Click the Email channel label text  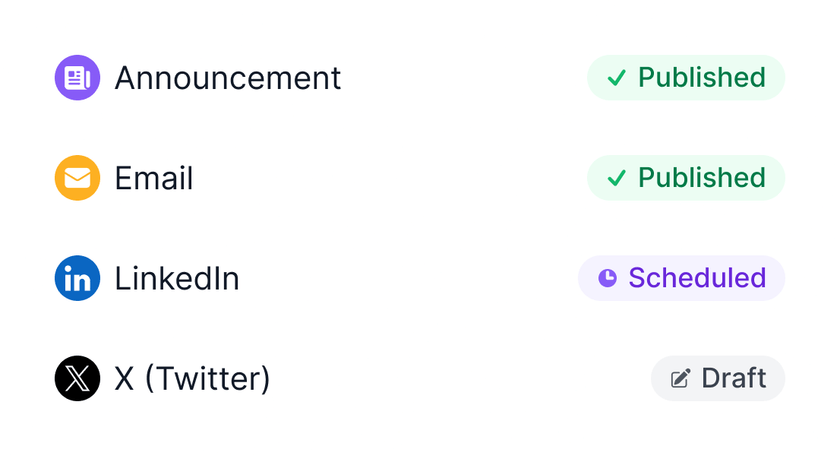click(x=154, y=178)
